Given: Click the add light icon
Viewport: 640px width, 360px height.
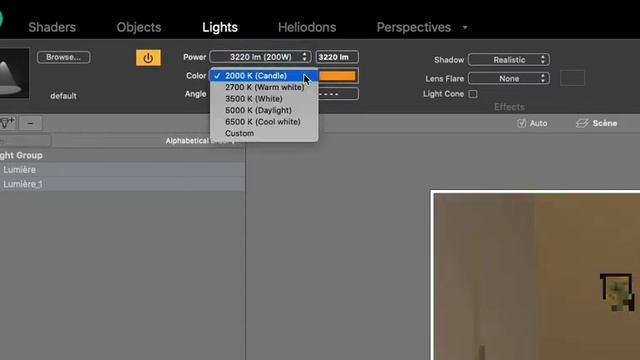Looking at the screenshot, I should click(x=7, y=122).
